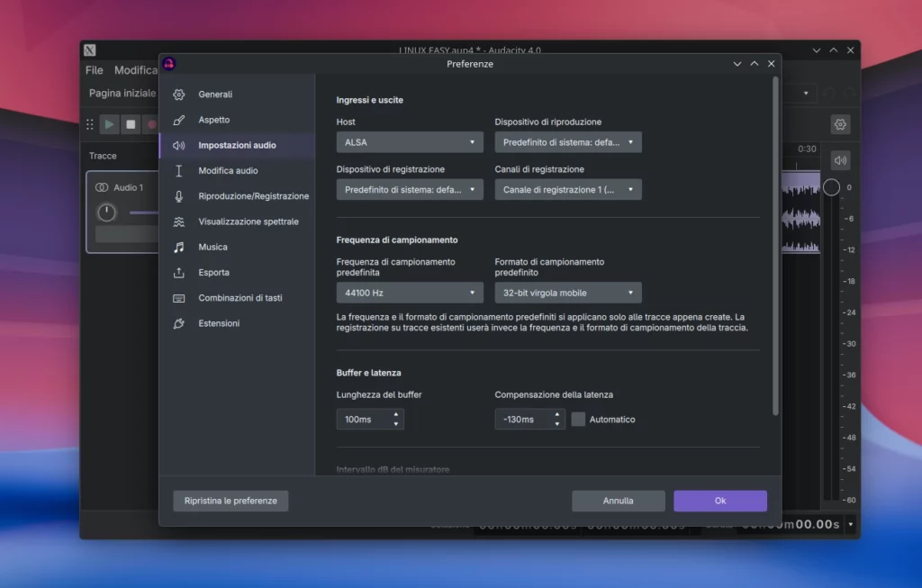Viewport: 922px width, 588px height.
Task: Decrease the Lunghezza del buffer value
Action: 396,424
